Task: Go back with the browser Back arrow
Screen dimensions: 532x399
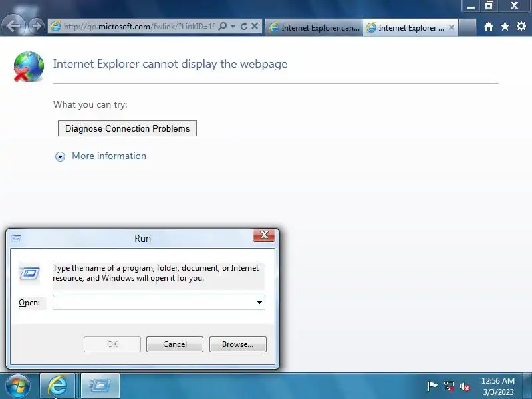Action: [13, 26]
